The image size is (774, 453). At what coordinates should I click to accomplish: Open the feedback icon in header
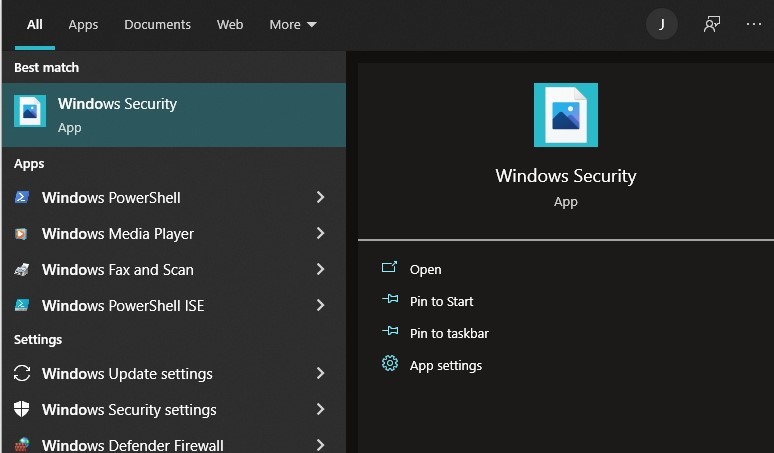pyautogui.click(x=711, y=24)
